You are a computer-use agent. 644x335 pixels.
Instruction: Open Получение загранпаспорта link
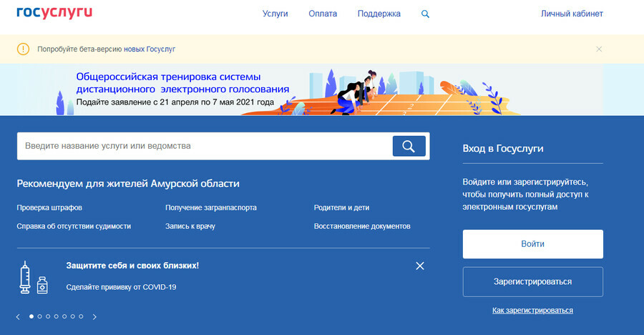click(x=211, y=208)
